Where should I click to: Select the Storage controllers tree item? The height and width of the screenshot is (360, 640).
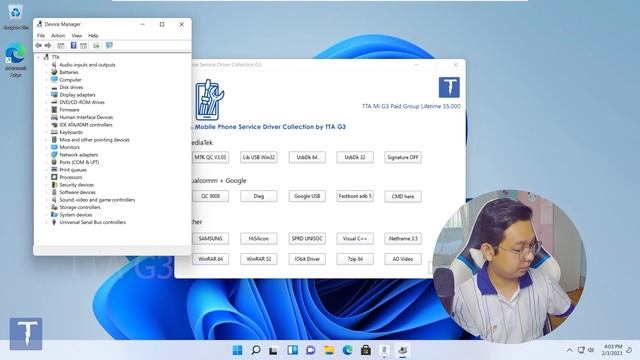point(80,207)
